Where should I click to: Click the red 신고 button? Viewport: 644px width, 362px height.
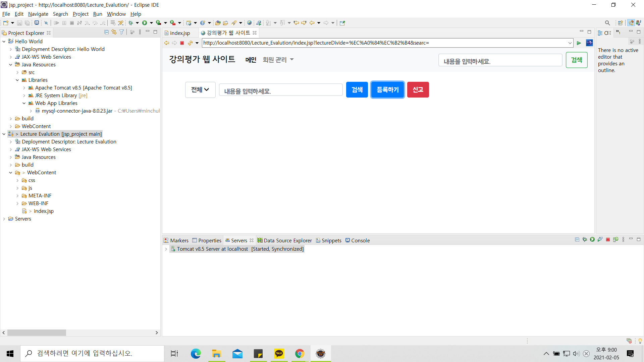(418, 90)
